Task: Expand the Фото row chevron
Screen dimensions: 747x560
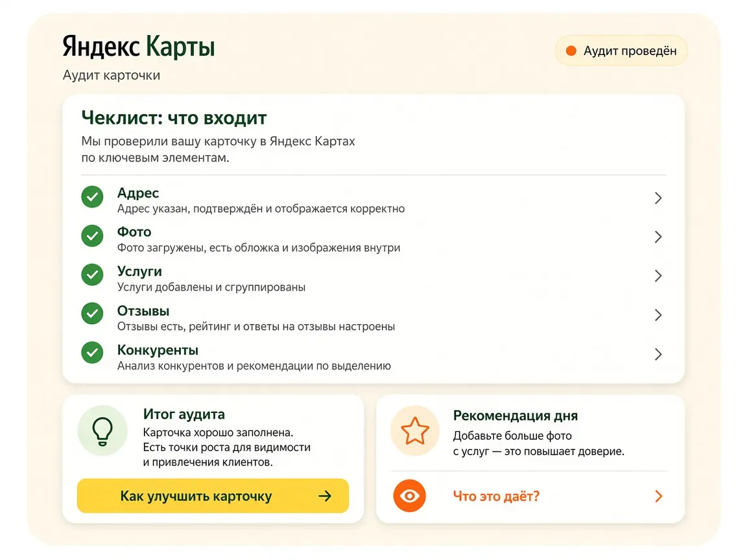Action: coord(658,237)
